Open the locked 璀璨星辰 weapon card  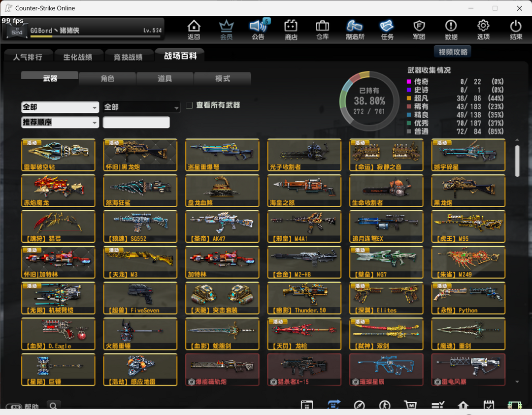(387, 370)
